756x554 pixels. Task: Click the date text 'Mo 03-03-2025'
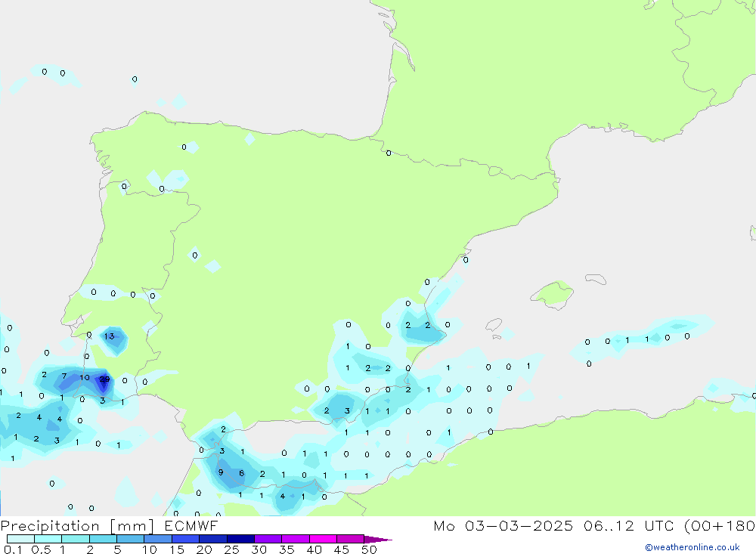[x=503, y=525]
